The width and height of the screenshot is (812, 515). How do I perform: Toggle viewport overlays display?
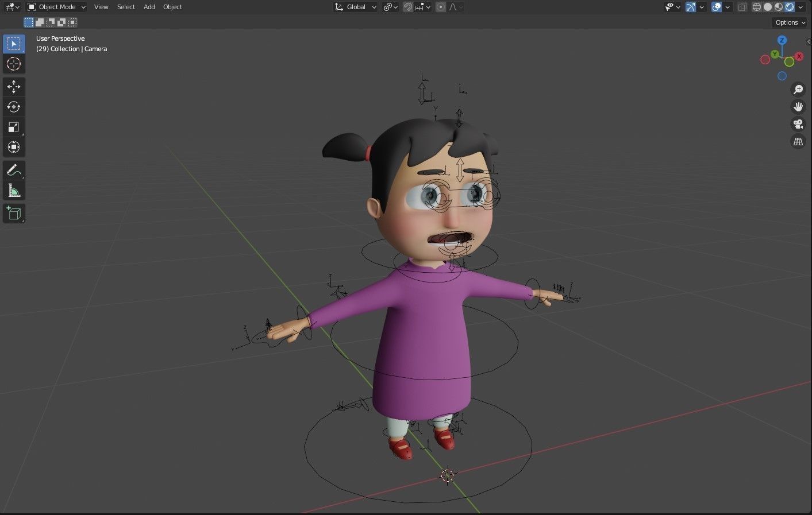[717, 7]
